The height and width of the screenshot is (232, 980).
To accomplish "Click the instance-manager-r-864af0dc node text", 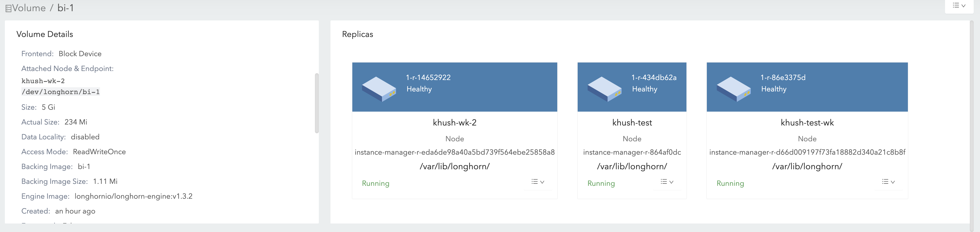I will (632, 152).
